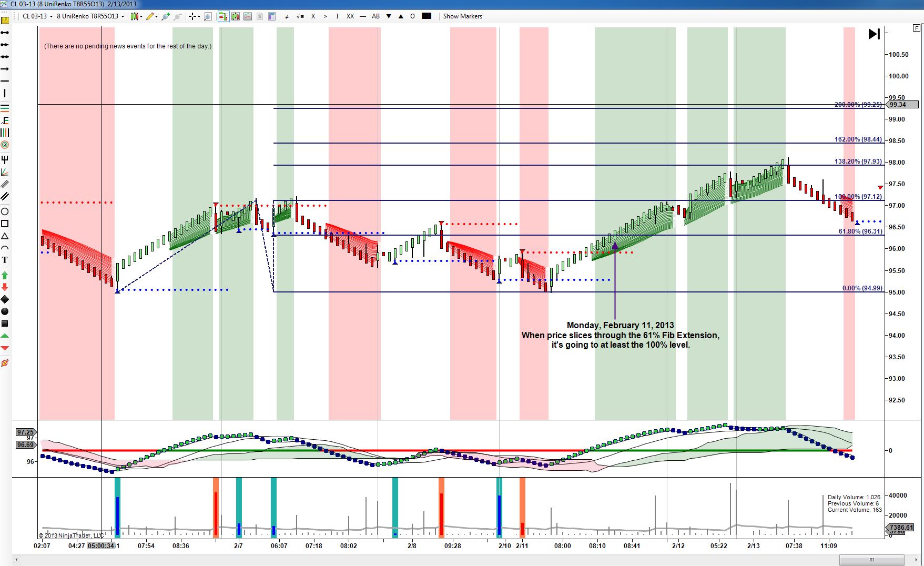Select the vertical line drawing tool
Viewport: 924px width, 566px height.
5,94
